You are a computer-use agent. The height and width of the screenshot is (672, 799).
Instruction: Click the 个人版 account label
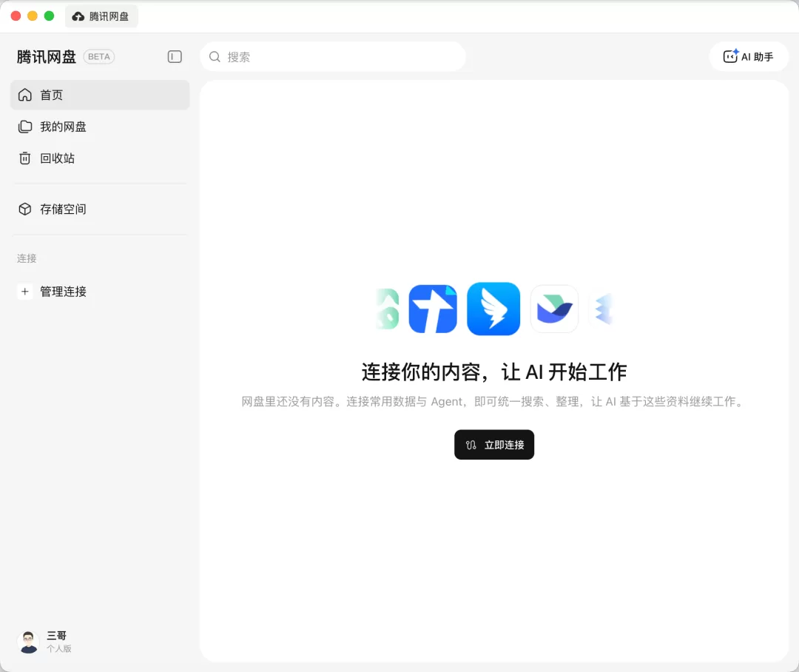59,648
